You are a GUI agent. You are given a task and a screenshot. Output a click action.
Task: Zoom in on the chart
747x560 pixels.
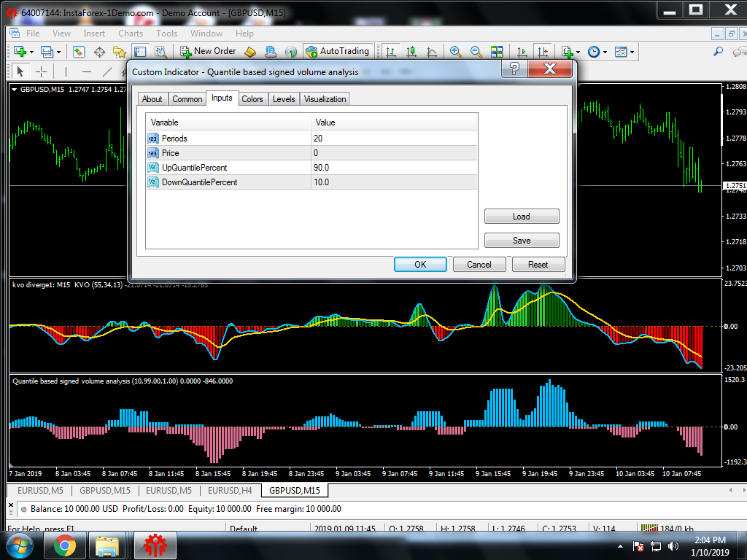455,52
